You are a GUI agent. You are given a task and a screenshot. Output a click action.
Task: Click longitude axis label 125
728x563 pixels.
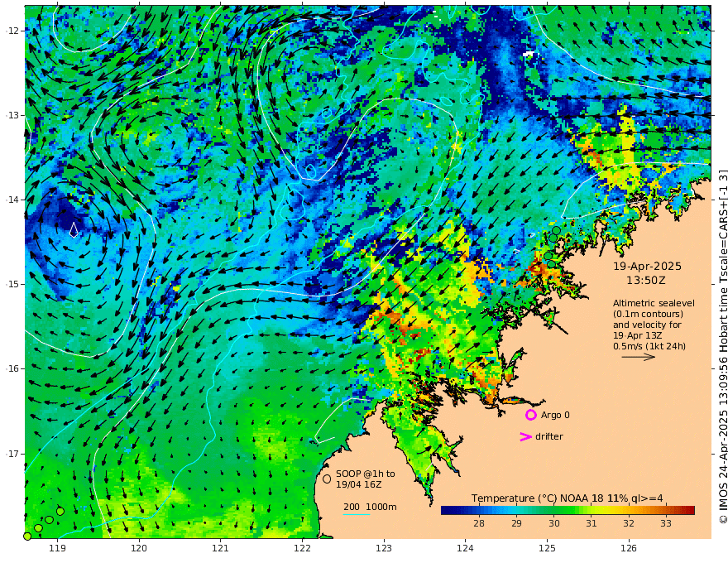(x=547, y=549)
